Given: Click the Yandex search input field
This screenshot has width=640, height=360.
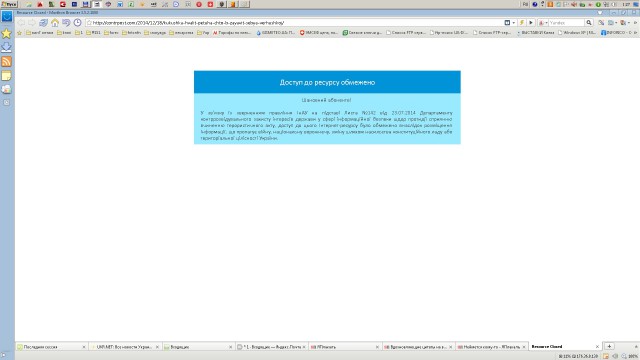Looking at the screenshot, I should coord(567,23).
